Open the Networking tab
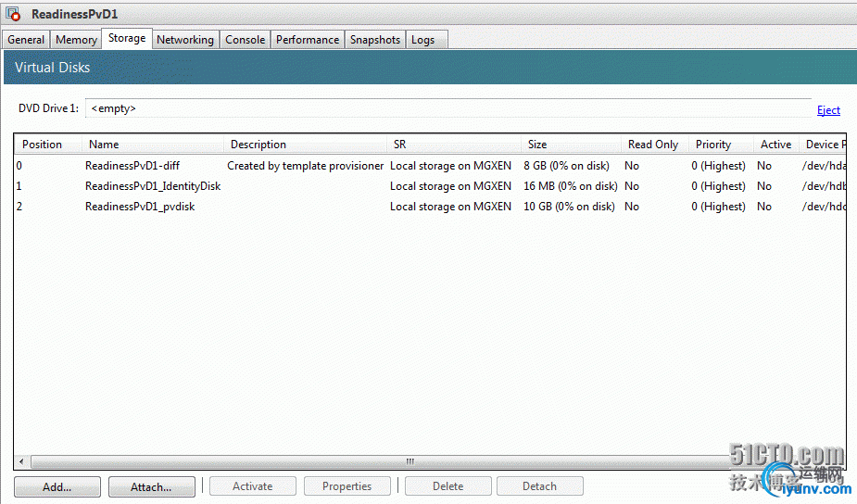This screenshot has height=504, width=857. coord(185,39)
